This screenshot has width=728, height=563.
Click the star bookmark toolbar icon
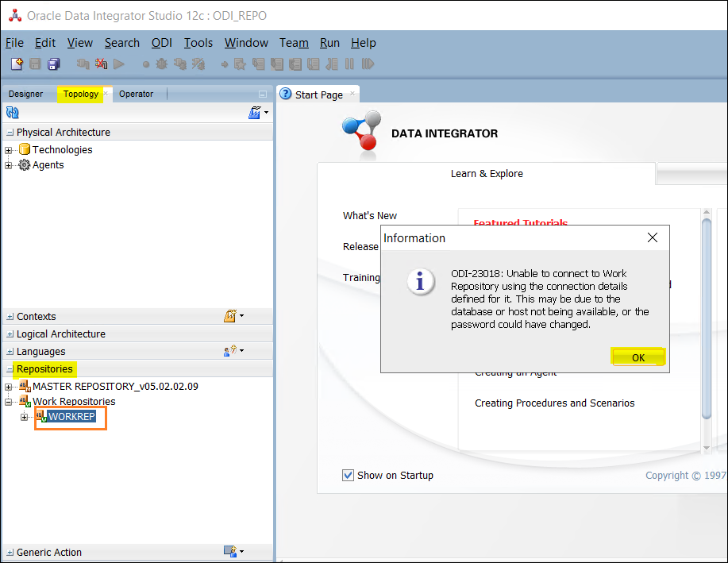coord(240,64)
